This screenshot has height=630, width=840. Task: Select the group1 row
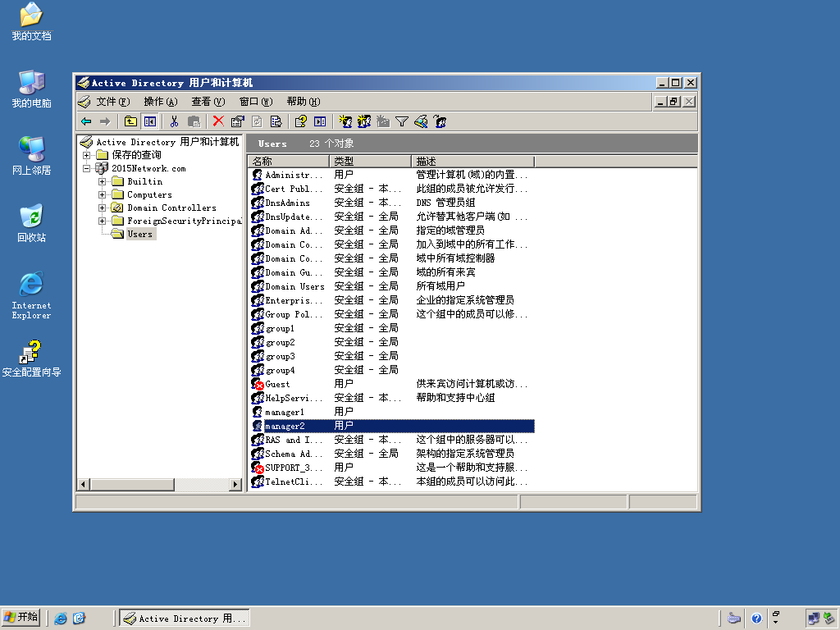pos(392,328)
